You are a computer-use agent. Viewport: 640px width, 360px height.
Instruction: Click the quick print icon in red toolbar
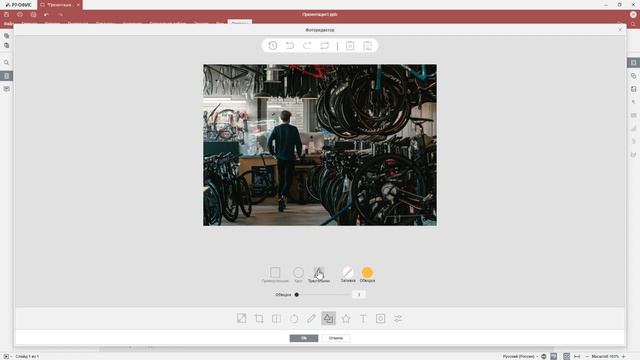[33, 14]
